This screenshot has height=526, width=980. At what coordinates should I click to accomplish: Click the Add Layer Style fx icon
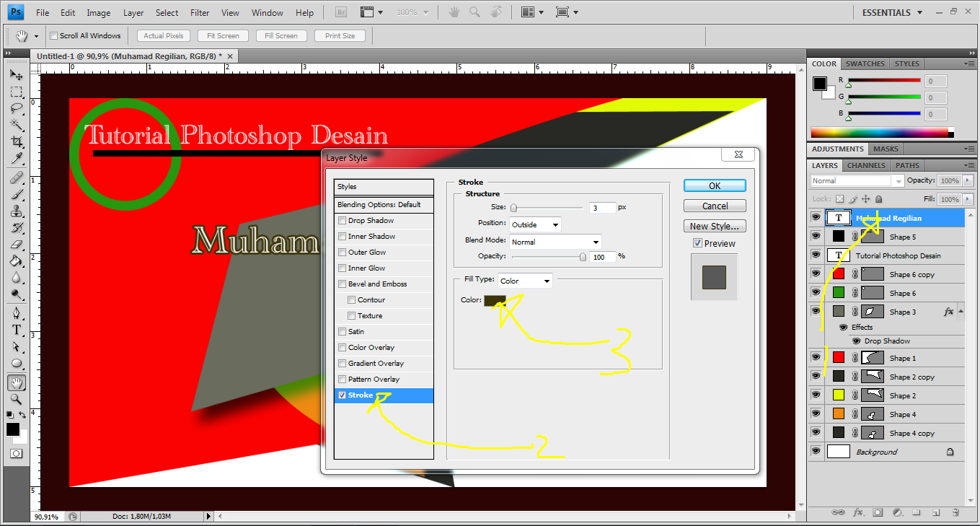click(x=858, y=512)
